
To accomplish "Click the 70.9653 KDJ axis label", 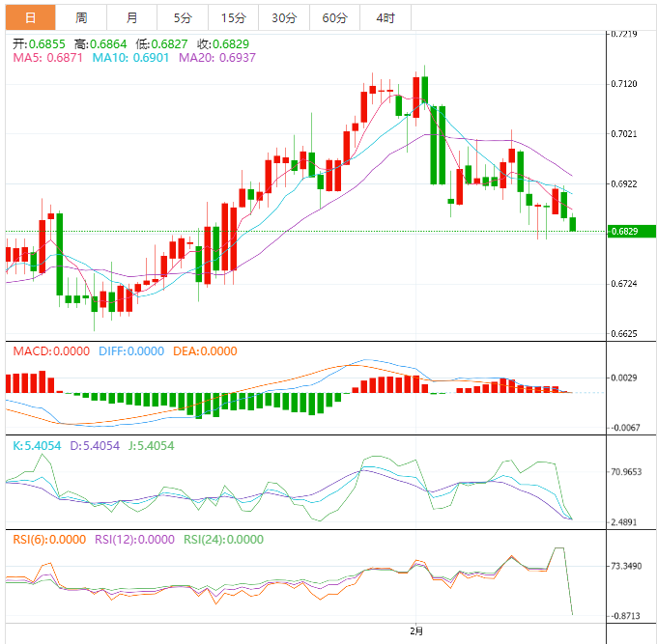I will pyautogui.click(x=626, y=472).
